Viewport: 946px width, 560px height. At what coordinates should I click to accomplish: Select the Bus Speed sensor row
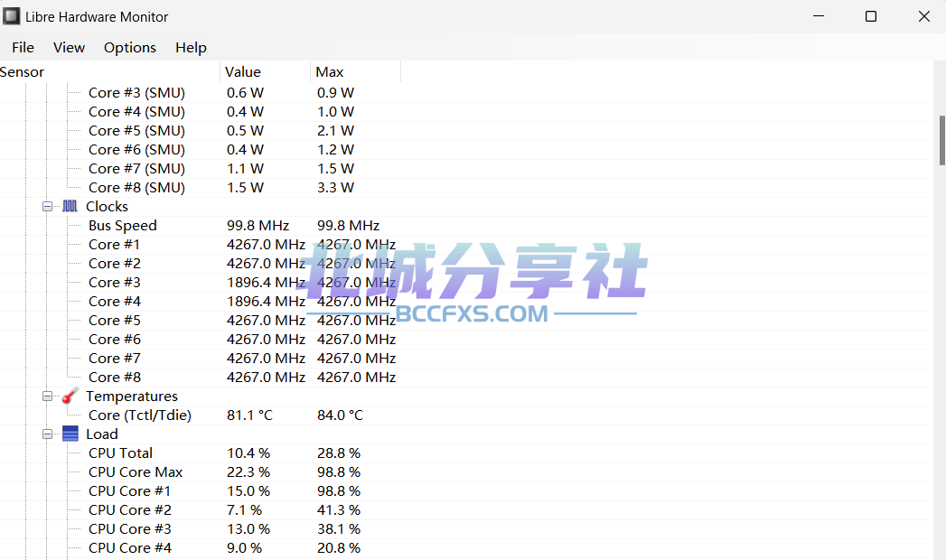[466, 226]
